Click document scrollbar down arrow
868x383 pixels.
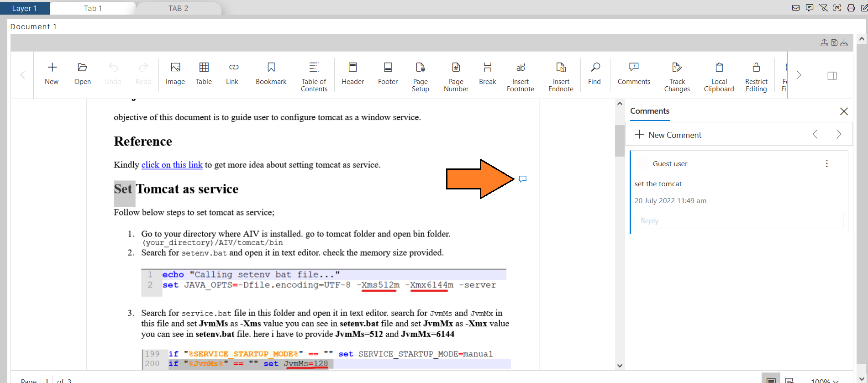620,365
